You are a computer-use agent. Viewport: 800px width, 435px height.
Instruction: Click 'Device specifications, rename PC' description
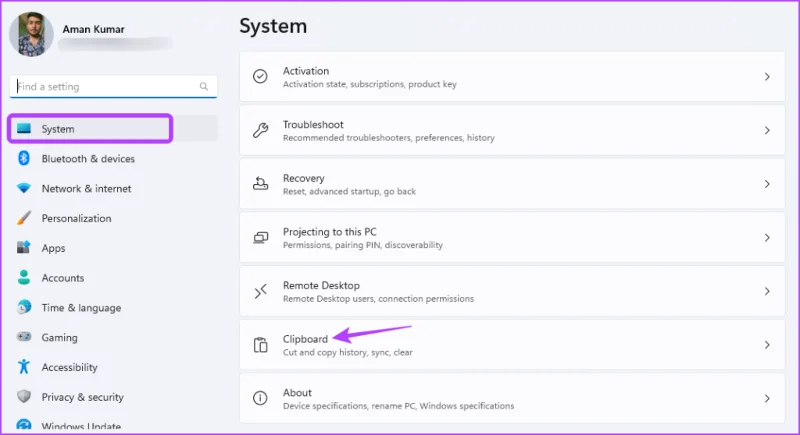398,406
